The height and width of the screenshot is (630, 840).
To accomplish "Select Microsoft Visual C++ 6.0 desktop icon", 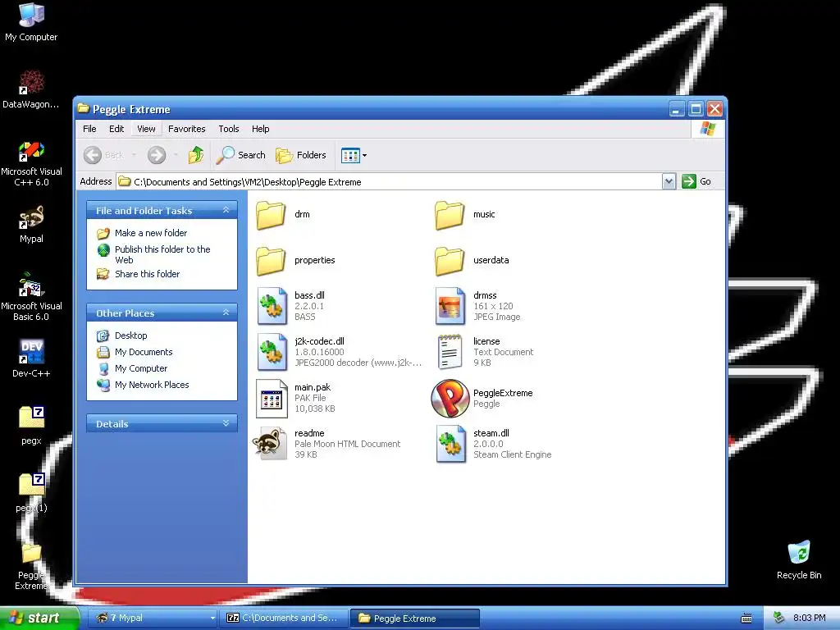I will click(x=31, y=164).
